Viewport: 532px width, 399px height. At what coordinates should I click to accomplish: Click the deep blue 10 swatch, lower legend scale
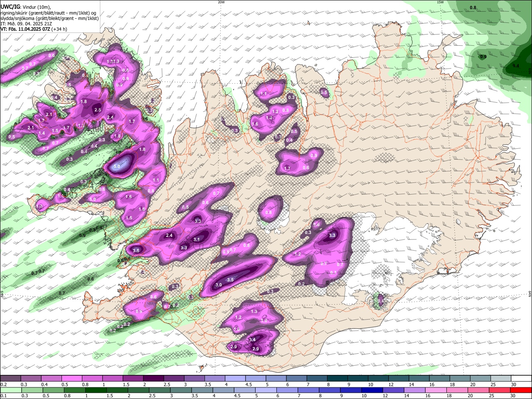click(x=372, y=390)
